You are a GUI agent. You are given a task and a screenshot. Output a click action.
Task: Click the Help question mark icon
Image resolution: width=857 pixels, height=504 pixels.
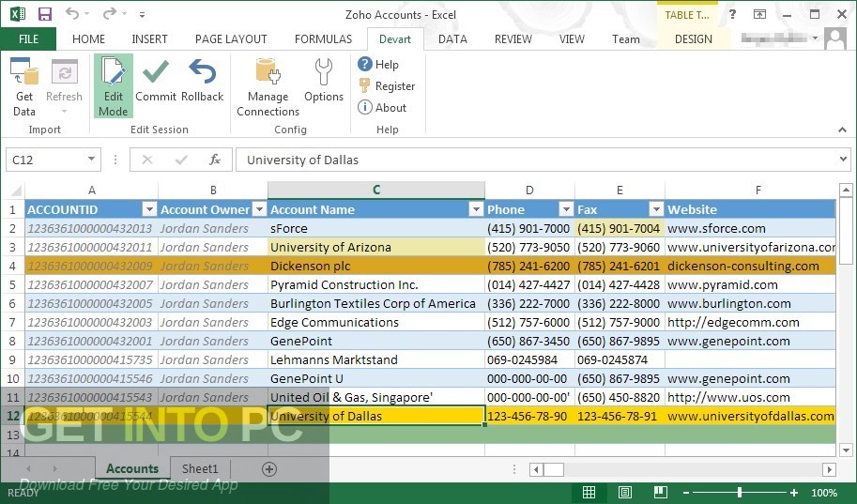click(x=364, y=64)
